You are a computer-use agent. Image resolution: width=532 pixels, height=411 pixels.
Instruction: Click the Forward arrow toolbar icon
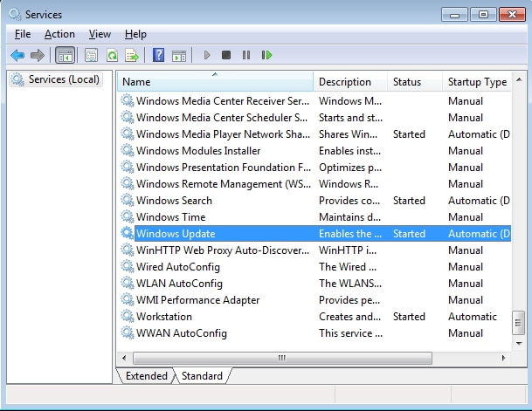(37, 55)
